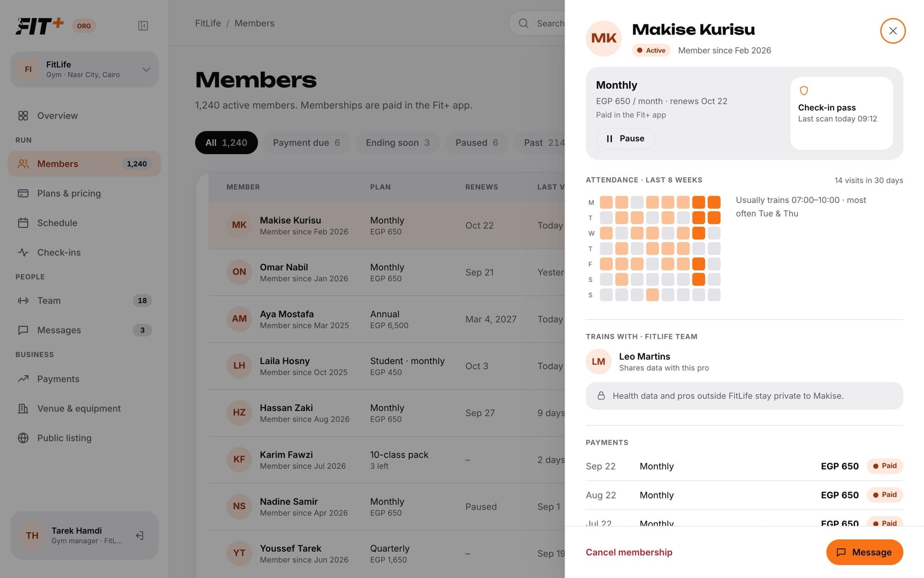Viewport: 924px width, 578px height.
Task: Open Nadine Samir's member row
Action: pos(386,507)
